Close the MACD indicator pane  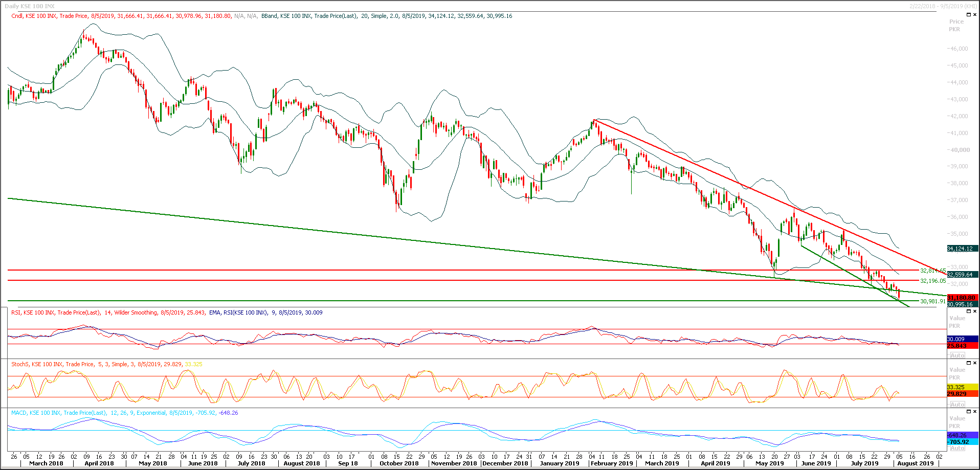(x=975, y=412)
